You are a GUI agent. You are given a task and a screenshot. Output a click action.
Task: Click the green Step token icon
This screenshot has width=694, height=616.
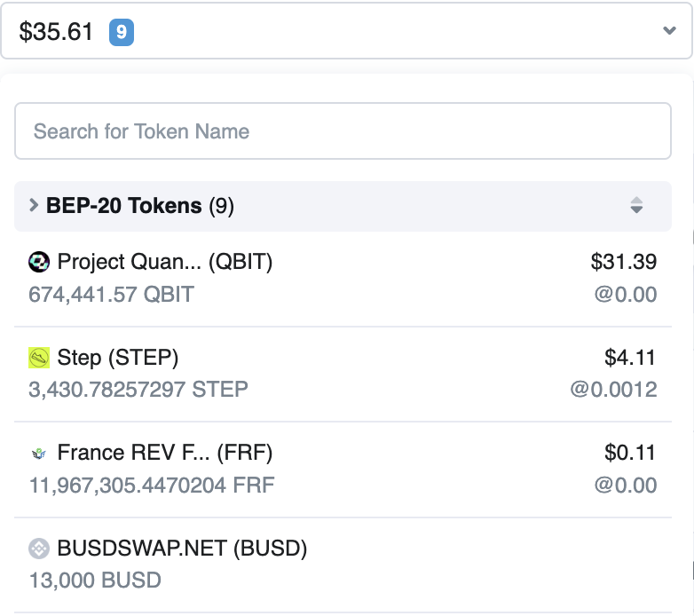click(x=39, y=358)
